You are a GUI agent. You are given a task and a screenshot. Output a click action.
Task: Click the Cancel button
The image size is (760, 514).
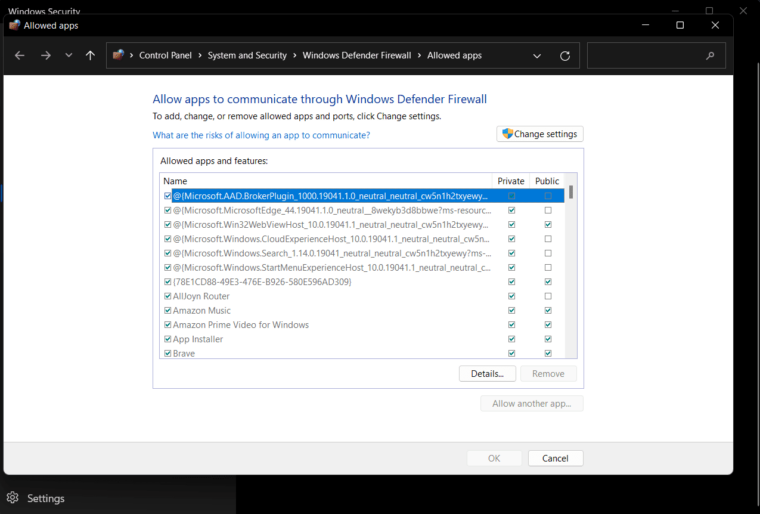555,458
